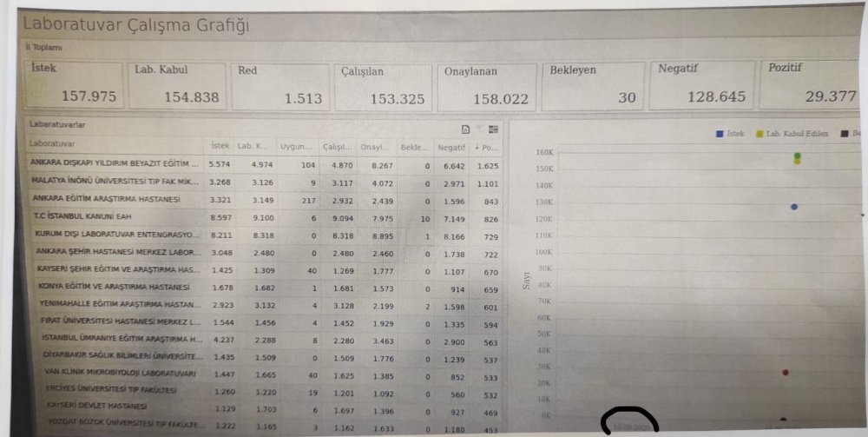
Task: Select row ANKARA ŞEHİR HASTANESİ MERKEZ LABOR
Action: pos(268,253)
